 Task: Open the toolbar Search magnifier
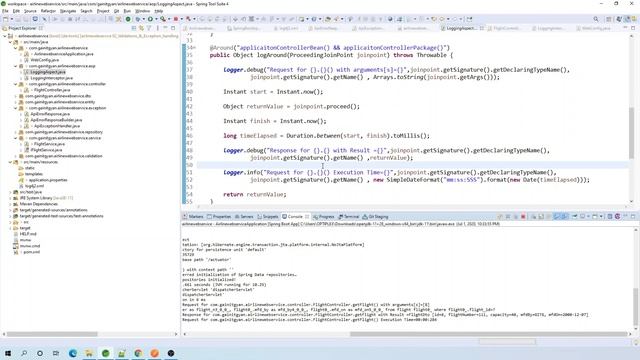596,19
